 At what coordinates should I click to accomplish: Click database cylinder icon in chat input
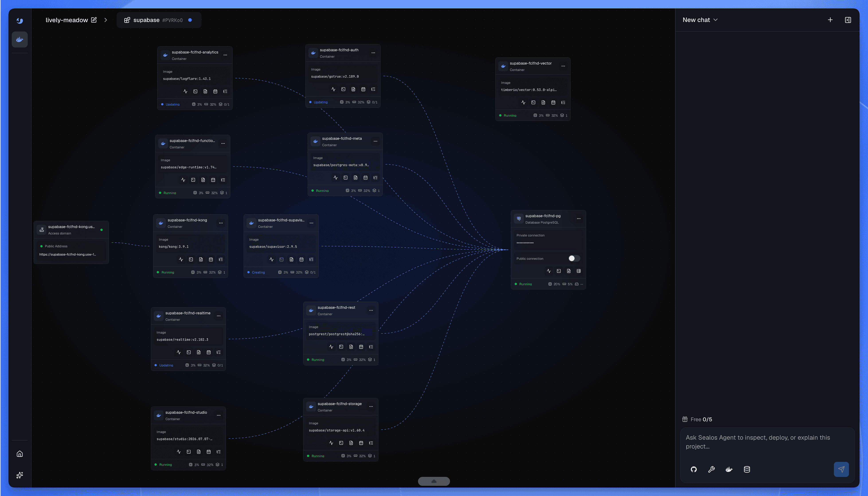[x=747, y=469]
